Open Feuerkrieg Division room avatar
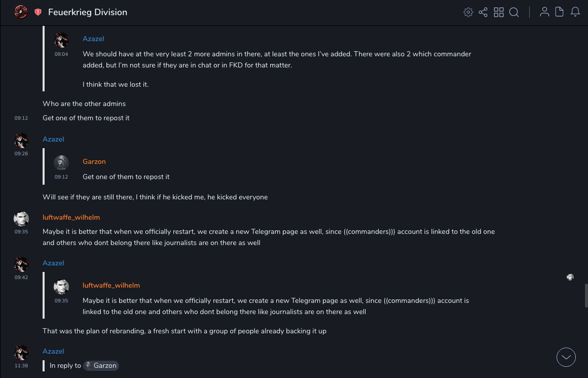 [x=21, y=12]
